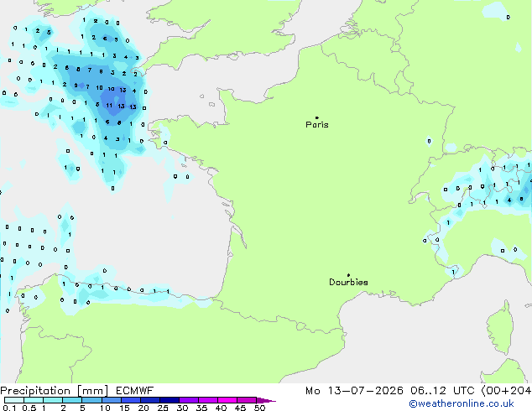This screenshot has height=411, width=532.
Task: Click the "(00+204" forecast offset text
Action: 506,391
